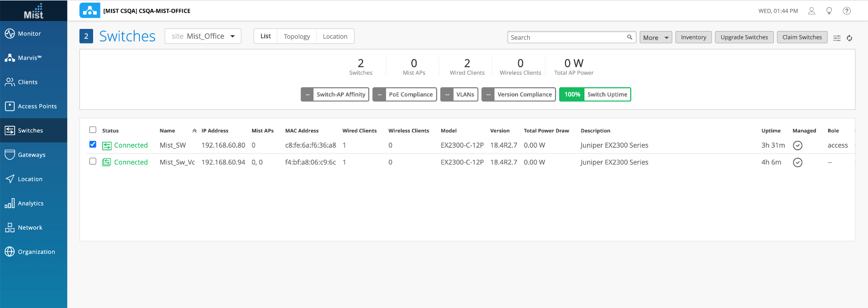Click PoE Compliance metric button
868x308 pixels.
[x=405, y=95]
